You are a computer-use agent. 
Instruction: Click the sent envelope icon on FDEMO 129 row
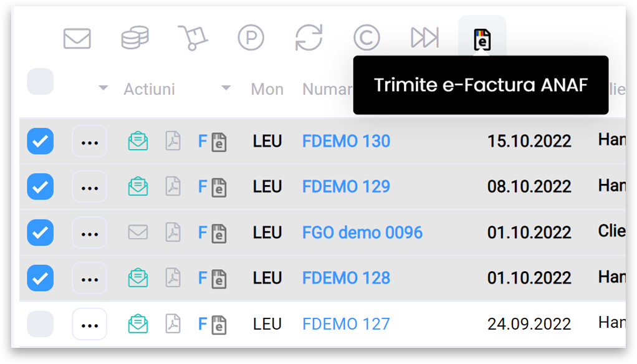(138, 186)
